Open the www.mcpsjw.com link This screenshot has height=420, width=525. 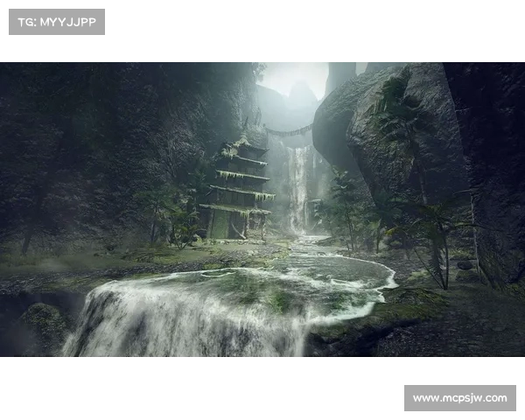(458, 398)
